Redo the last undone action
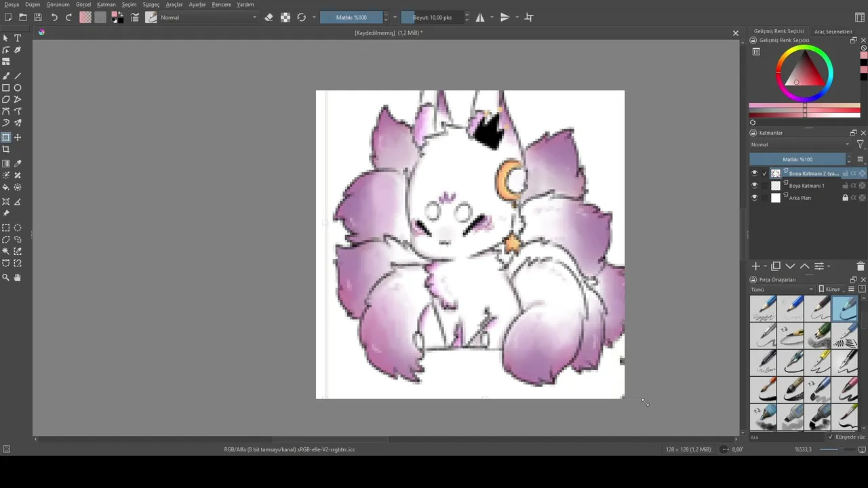868x488 pixels. click(68, 18)
